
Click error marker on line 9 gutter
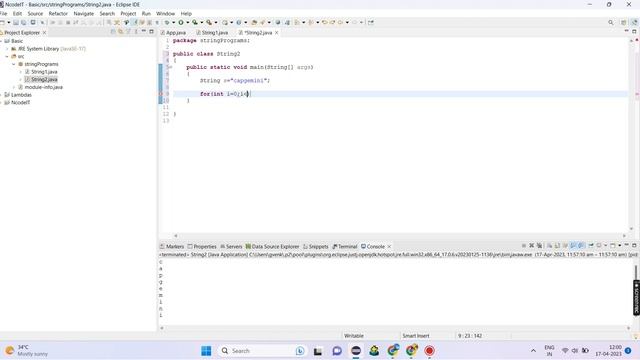160,94
